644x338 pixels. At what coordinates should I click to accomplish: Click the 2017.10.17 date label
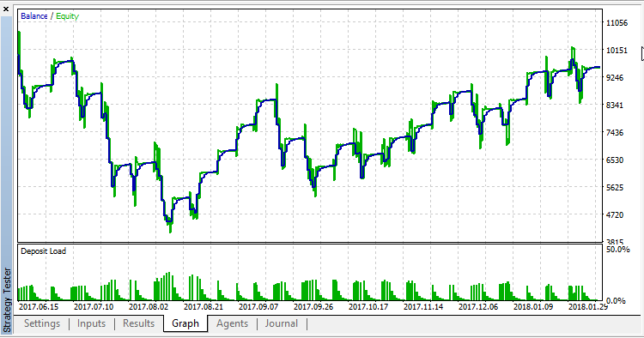(x=368, y=307)
